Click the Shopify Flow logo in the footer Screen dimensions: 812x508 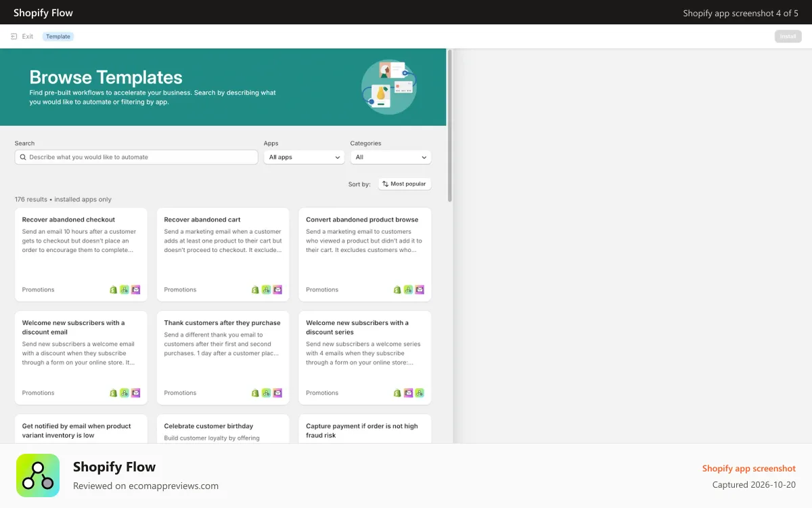[38, 475]
